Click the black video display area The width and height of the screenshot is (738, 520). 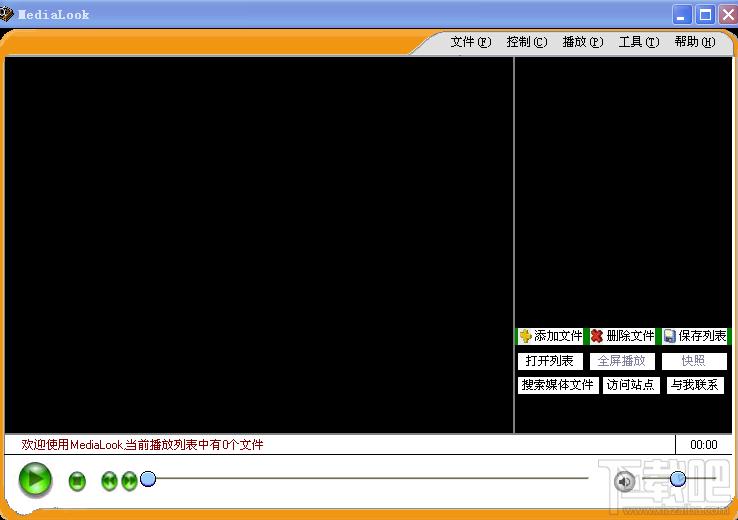click(x=259, y=245)
